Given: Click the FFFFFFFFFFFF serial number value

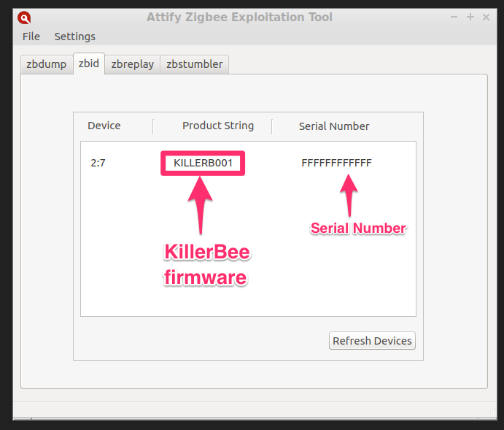Looking at the screenshot, I should click(x=336, y=163).
